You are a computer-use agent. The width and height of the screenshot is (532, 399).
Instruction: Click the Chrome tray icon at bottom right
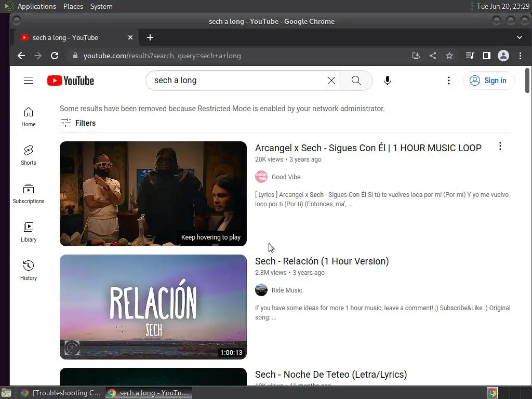(492, 393)
